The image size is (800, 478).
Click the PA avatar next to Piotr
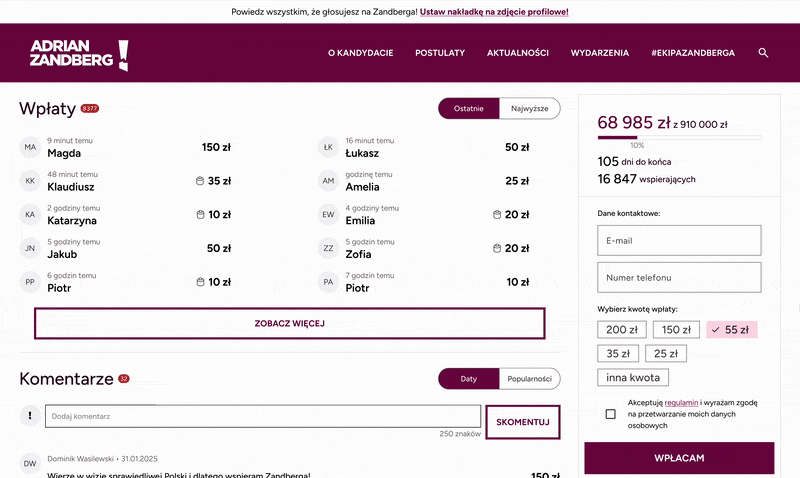(x=328, y=282)
